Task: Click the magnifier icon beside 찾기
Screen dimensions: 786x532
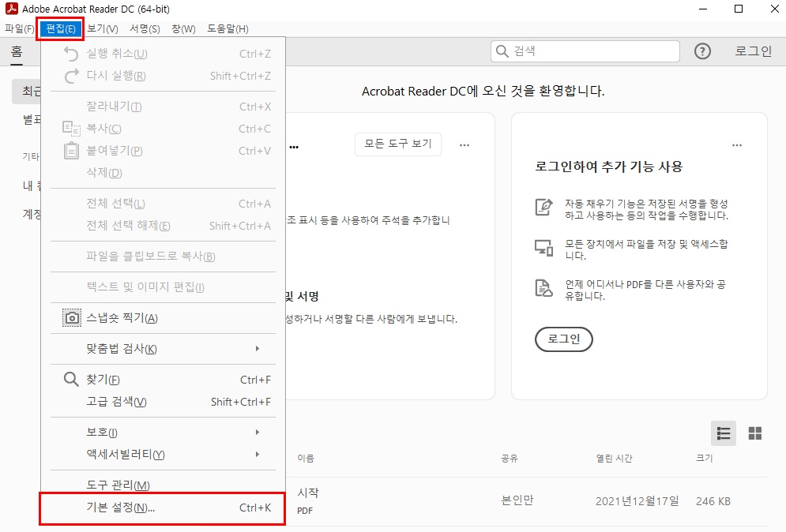Action: (x=71, y=379)
